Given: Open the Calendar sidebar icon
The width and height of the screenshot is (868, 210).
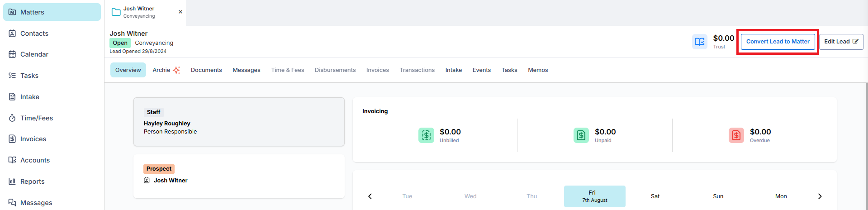Looking at the screenshot, I should (x=12, y=54).
